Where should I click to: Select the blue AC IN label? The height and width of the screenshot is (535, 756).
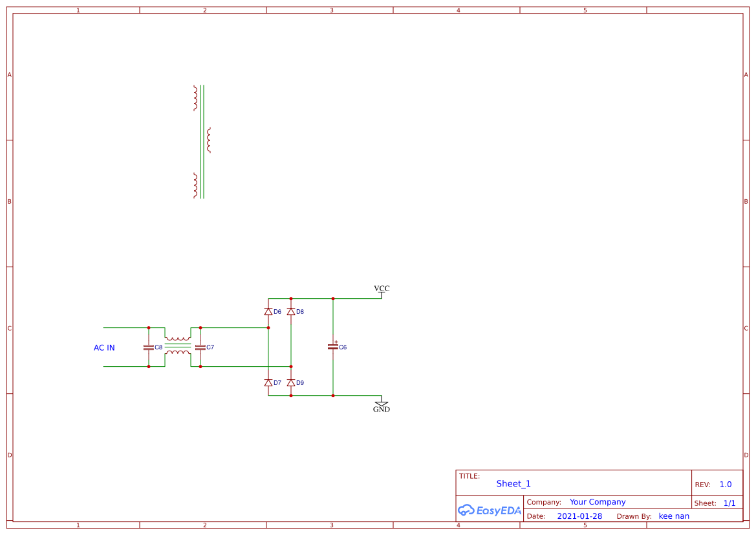coord(104,347)
